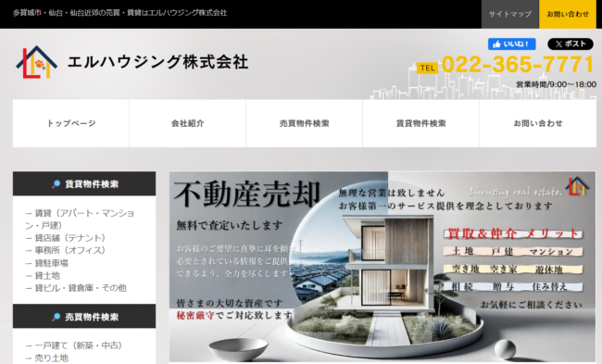Open 賃貸物件検索 navigation item
The image size is (602, 364).
click(x=421, y=123)
